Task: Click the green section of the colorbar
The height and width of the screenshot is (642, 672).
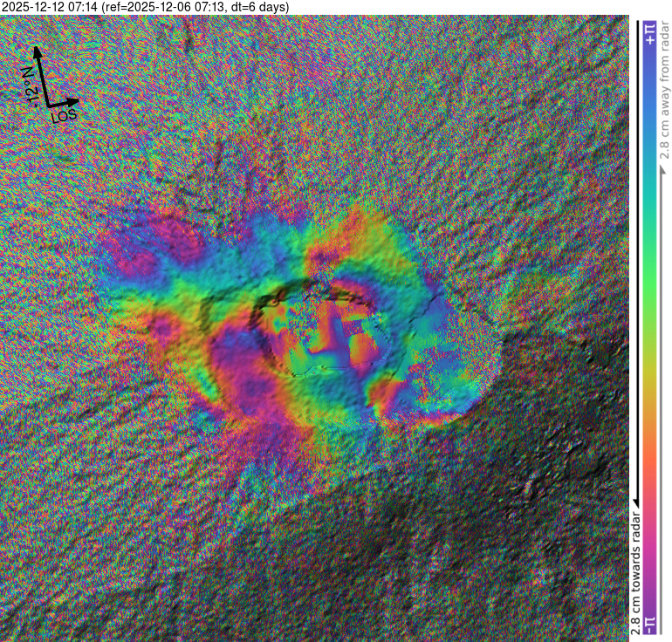Action: [x=648, y=262]
